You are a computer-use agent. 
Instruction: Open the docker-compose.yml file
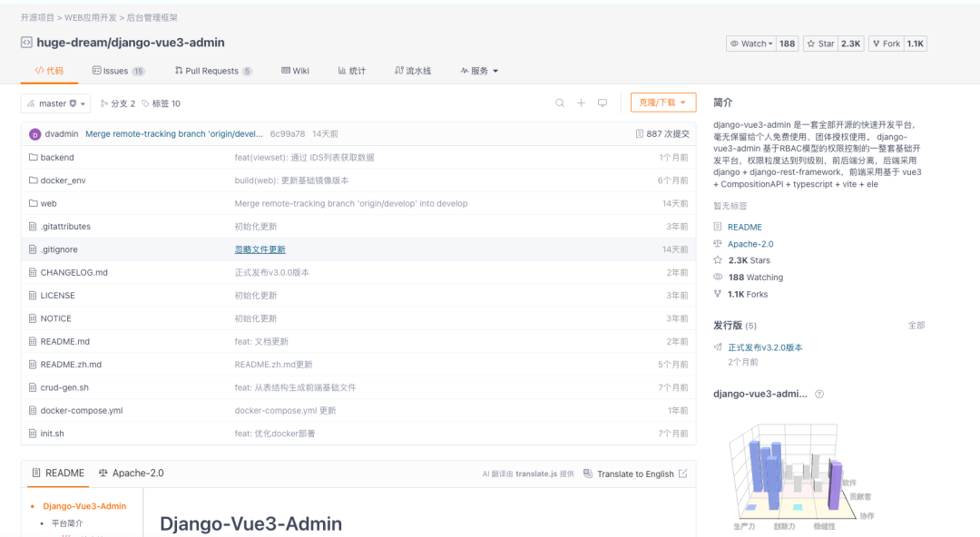82,411
